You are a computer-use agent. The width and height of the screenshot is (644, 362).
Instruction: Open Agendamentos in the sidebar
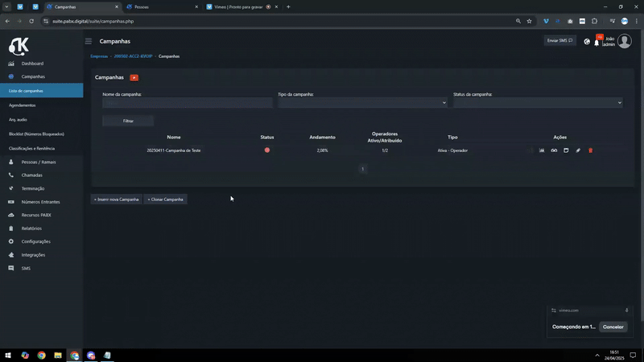tap(23, 105)
